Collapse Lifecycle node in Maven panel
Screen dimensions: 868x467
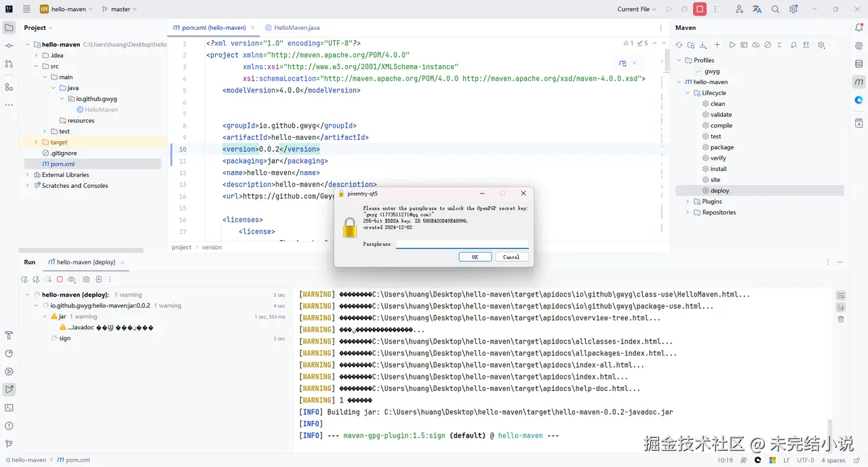click(x=688, y=93)
